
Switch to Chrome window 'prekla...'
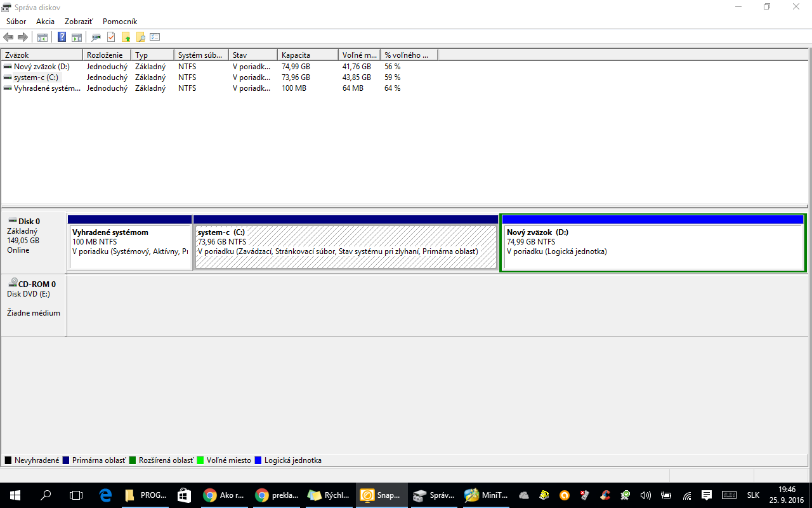tap(277, 495)
